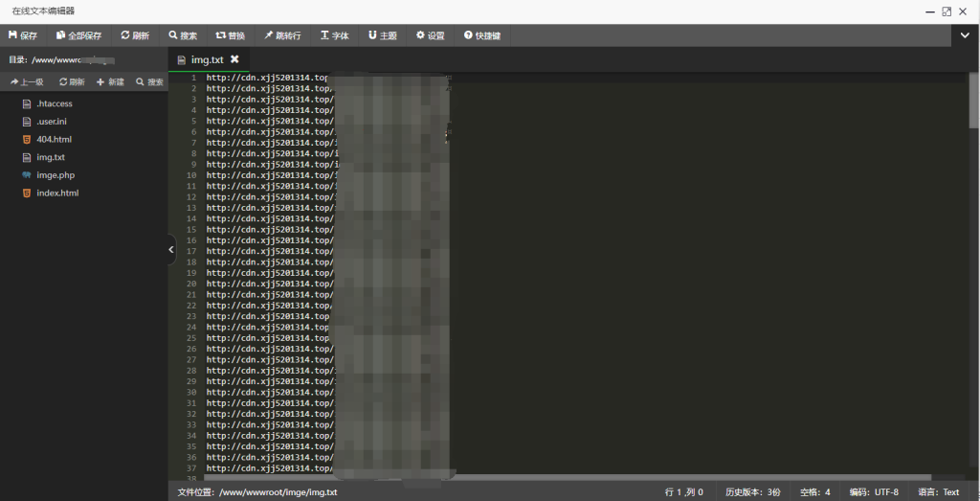Open the Font (字体) settings
The height and width of the screenshot is (501, 980).
pos(335,35)
